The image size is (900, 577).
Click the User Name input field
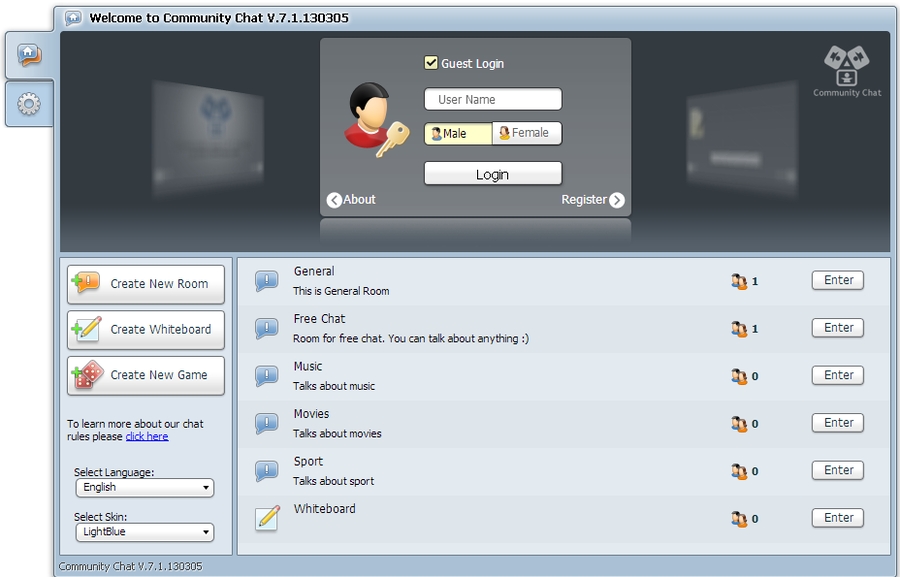[493, 100]
